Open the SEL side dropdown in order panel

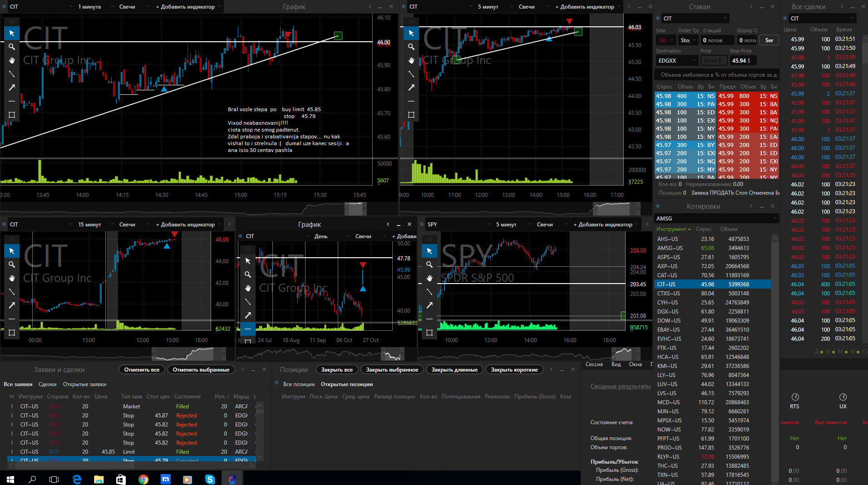pyautogui.click(x=666, y=40)
